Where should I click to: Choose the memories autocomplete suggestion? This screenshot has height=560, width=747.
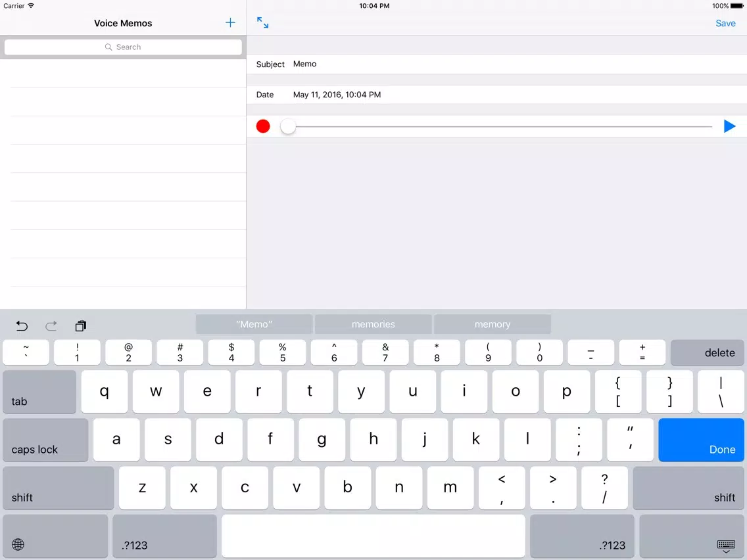click(x=373, y=324)
